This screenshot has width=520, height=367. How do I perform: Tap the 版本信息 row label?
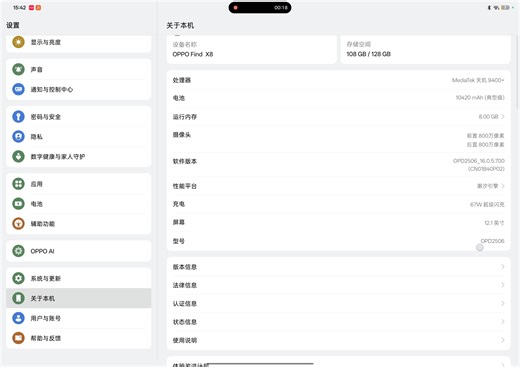point(185,267)
